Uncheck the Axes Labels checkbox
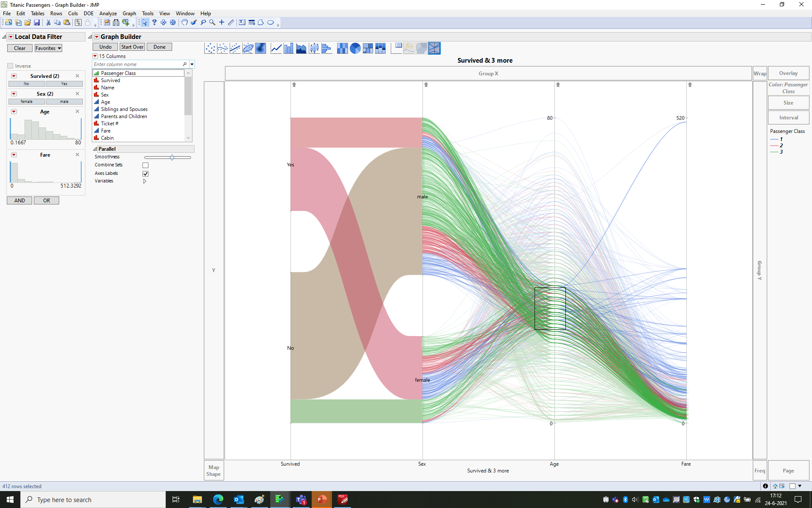812x508 pixels. (145, 174)
